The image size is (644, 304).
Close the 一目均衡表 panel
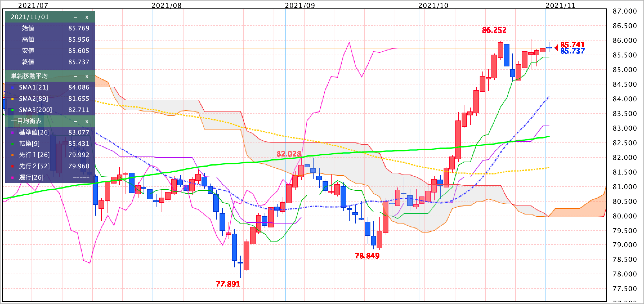87,121
